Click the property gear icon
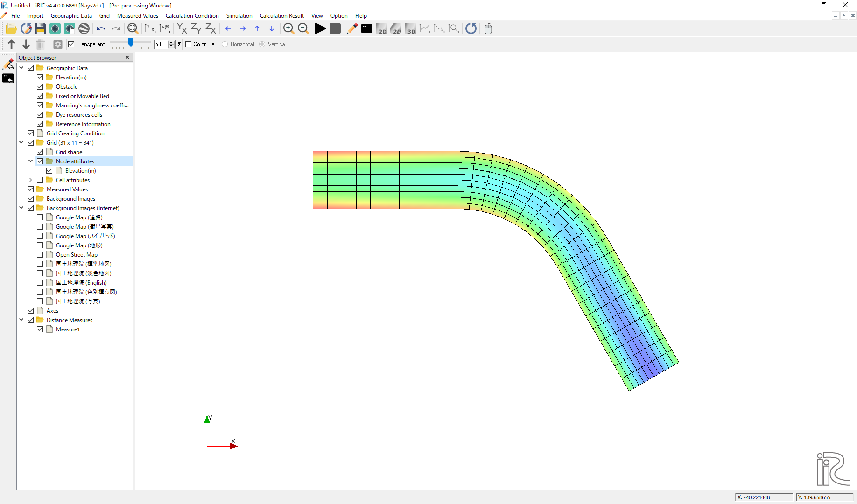857x504 pixels. 58,44
